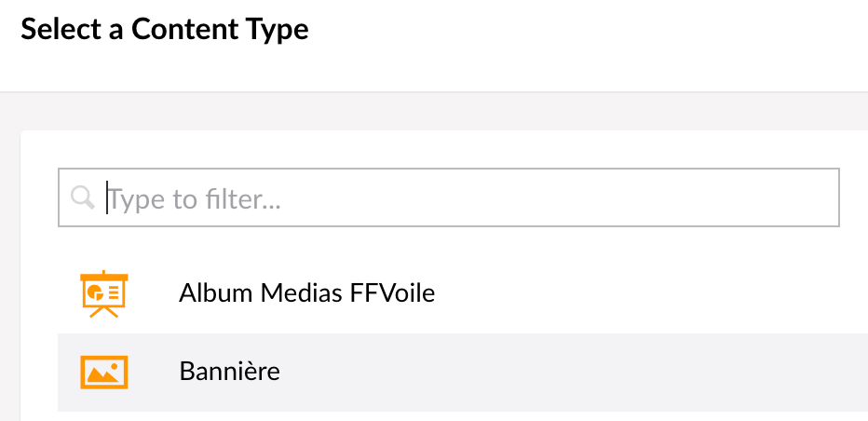Place cursor in the content type filter box
The image size is (868, 421).
point(448,197)
